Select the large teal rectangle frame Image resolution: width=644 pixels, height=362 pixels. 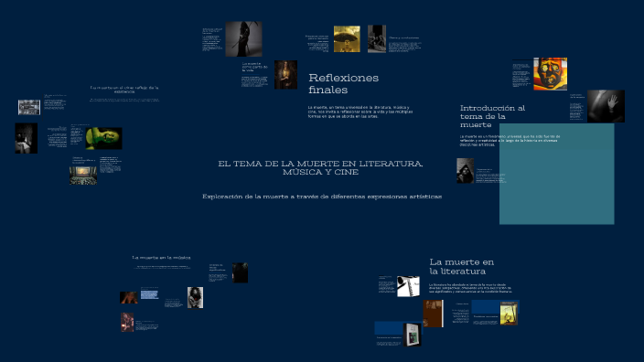(x=556, y=174)
